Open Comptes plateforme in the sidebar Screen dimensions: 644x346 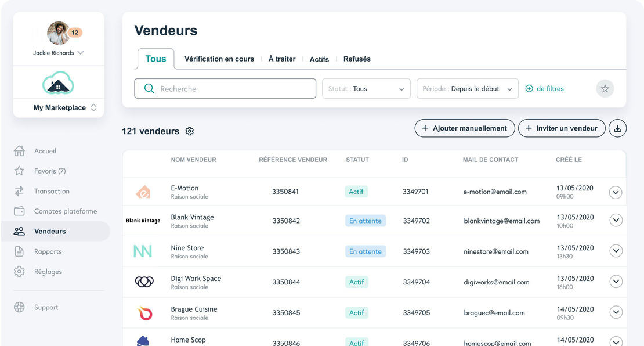pos(66,211)
